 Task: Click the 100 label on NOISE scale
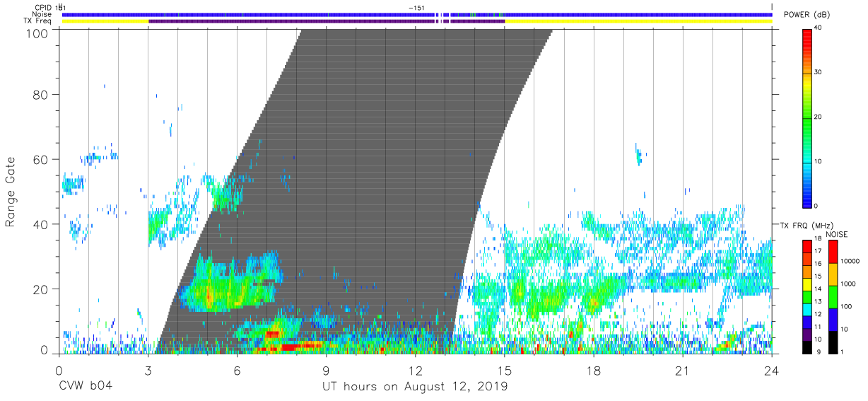click(847, 306)
